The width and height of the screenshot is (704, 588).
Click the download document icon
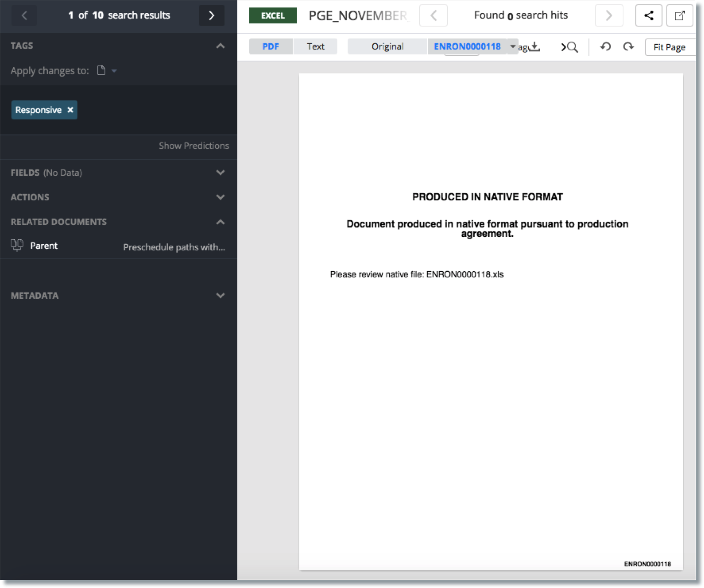point(535,46)
